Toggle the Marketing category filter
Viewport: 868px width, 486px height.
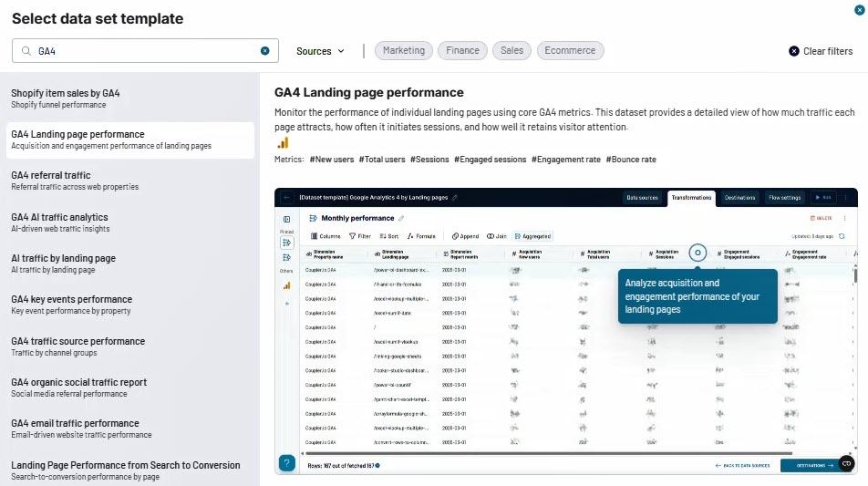tap(404, 50)
